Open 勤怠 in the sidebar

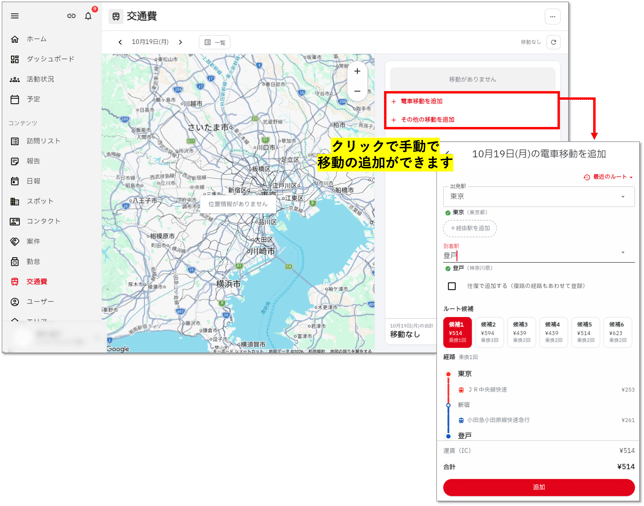tap(25, 262)
